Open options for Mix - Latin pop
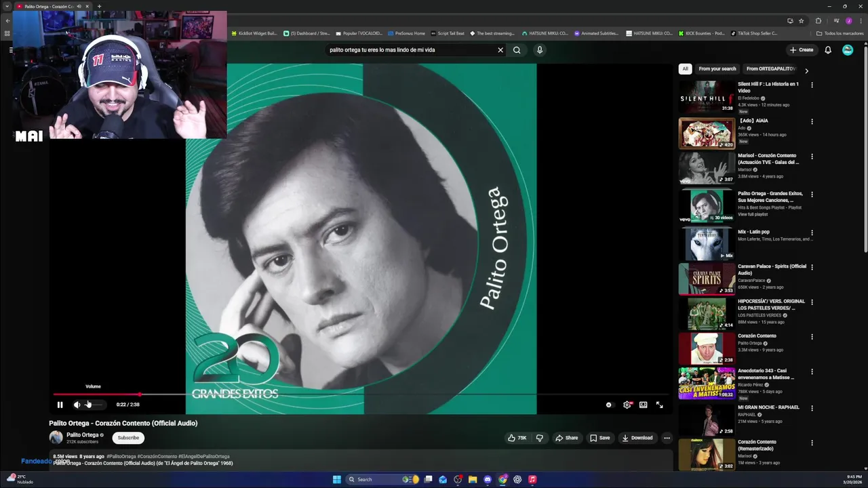The width and height of the screenshot is (868, 488). coord(812,232)
